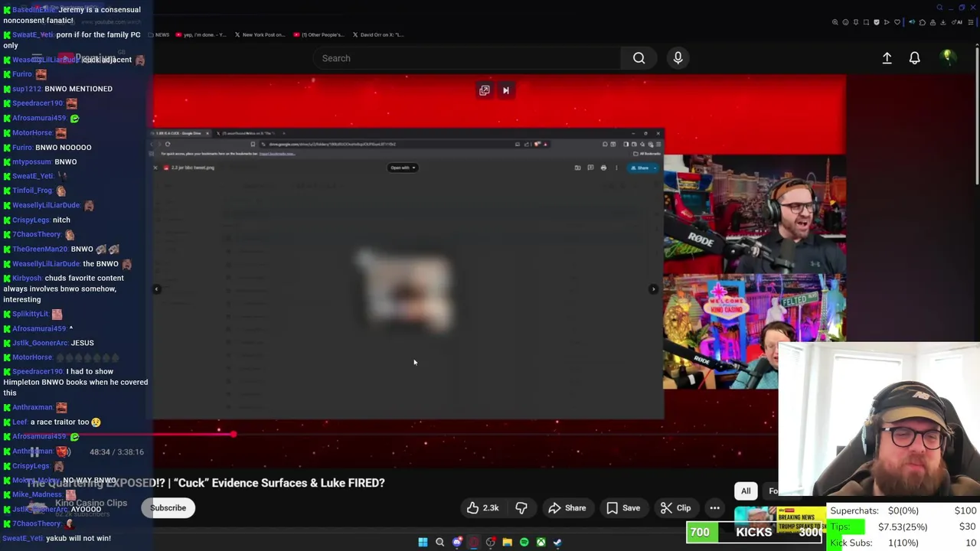
Task: Like the video with 2.3k likes
Action: pyautogui.click(x=482, y=508)
